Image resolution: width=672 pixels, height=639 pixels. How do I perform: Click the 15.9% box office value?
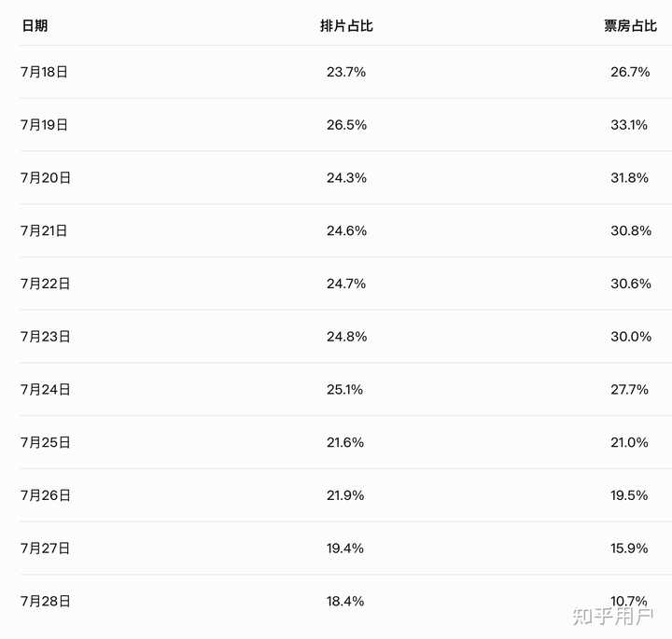coord(630,549)
